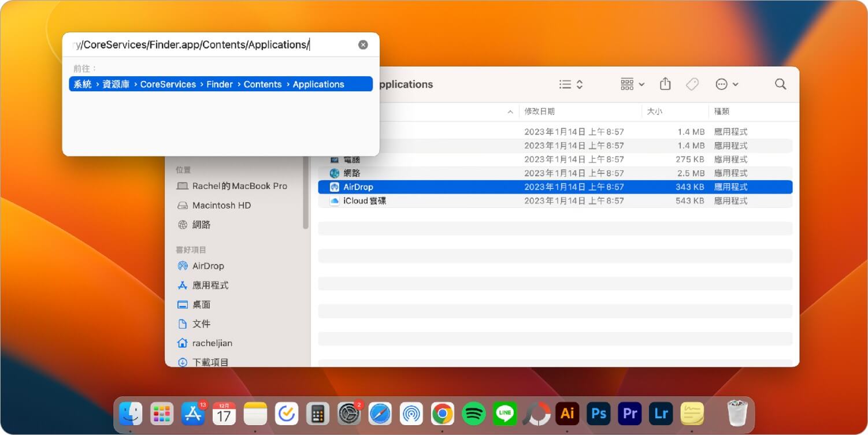Viewport: 868px width, 435px height.
Task: Toggle the name column sort arrow
Action: pyautogui.click(x=510, y=112)
